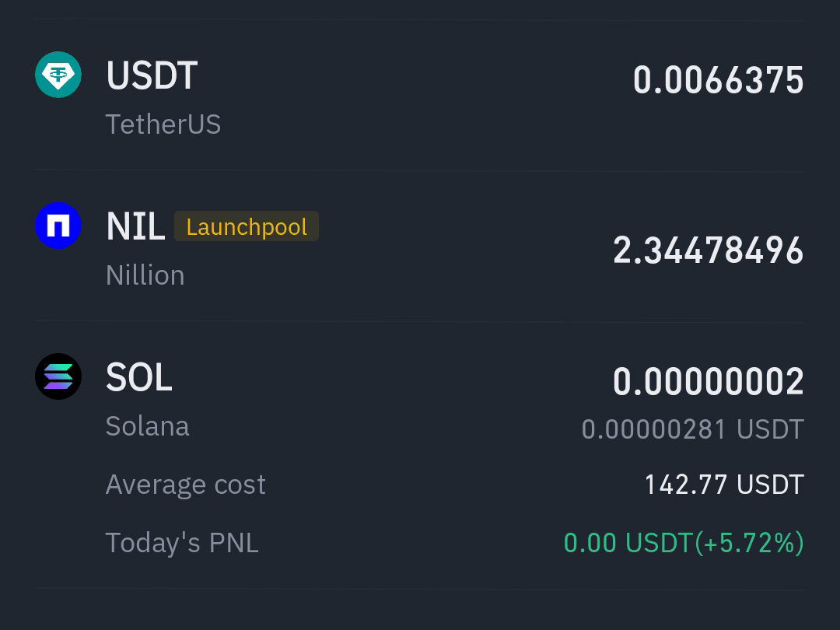Click the Today's PNL label
840x630 pixels.
click(x=182, y=543)
